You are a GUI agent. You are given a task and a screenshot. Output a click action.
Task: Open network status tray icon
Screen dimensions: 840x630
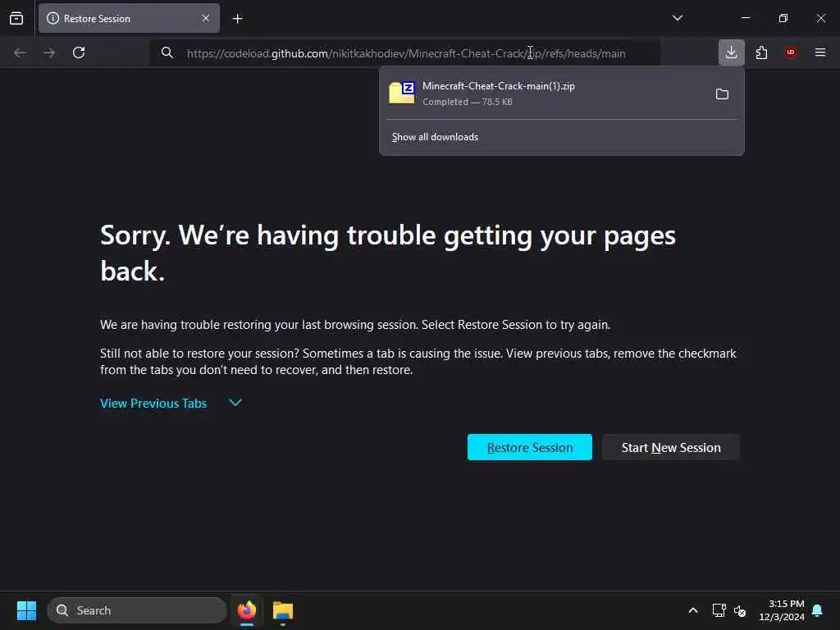[719, 610]
